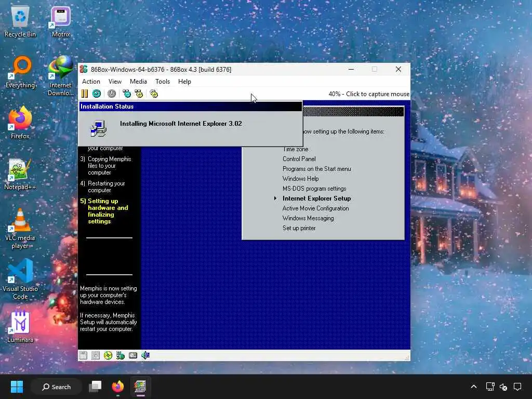Image resolution: width=532 pixels, height=399 pixels.
Task: Send Ctrl+Alt+Del via toolbar icon
Action: (127, 94)
